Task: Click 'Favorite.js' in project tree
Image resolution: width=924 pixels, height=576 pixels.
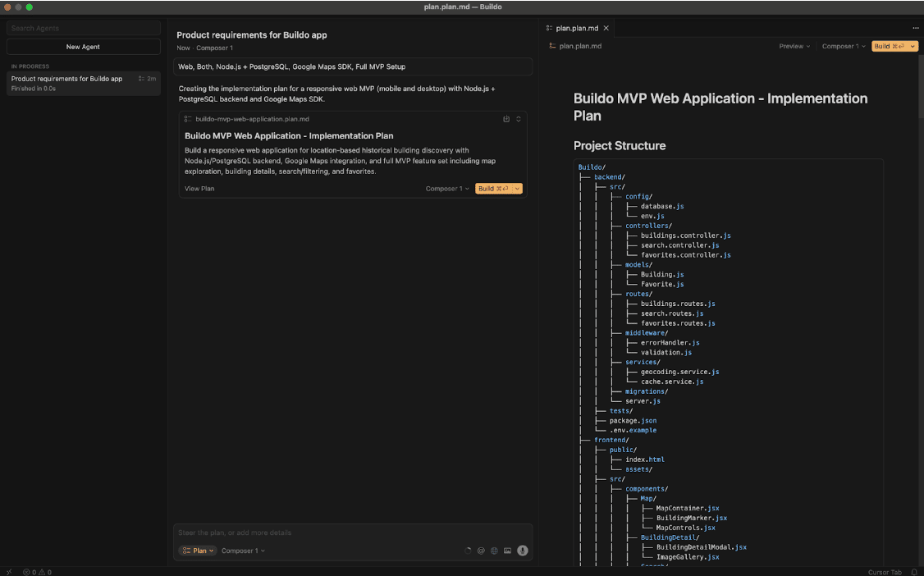Action: tap(662, 284)
